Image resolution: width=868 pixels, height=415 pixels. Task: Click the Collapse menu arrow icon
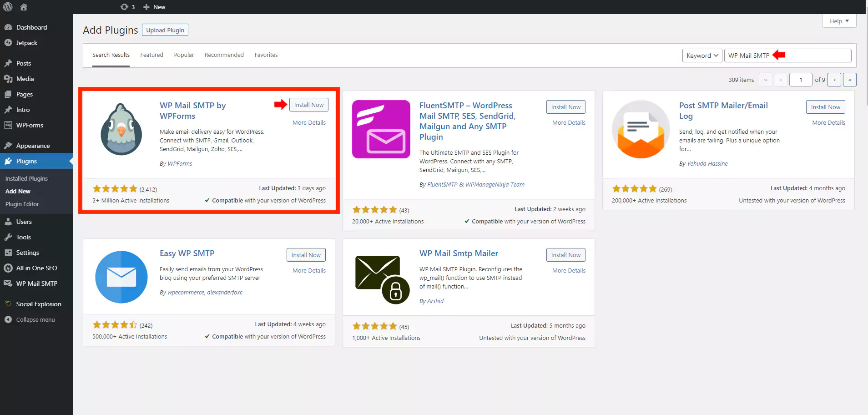(x=8, y=319)
